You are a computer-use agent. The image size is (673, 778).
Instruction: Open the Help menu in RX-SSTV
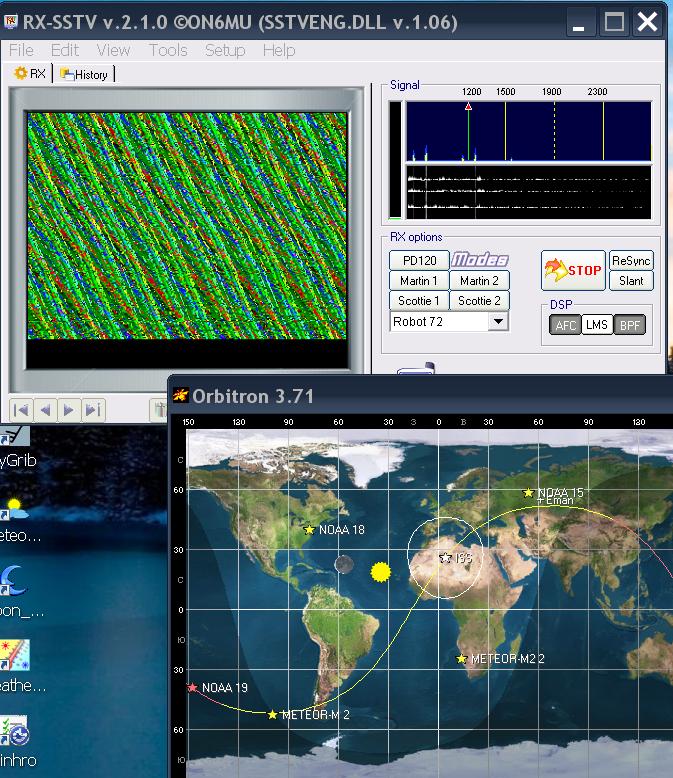pos(279,50)
